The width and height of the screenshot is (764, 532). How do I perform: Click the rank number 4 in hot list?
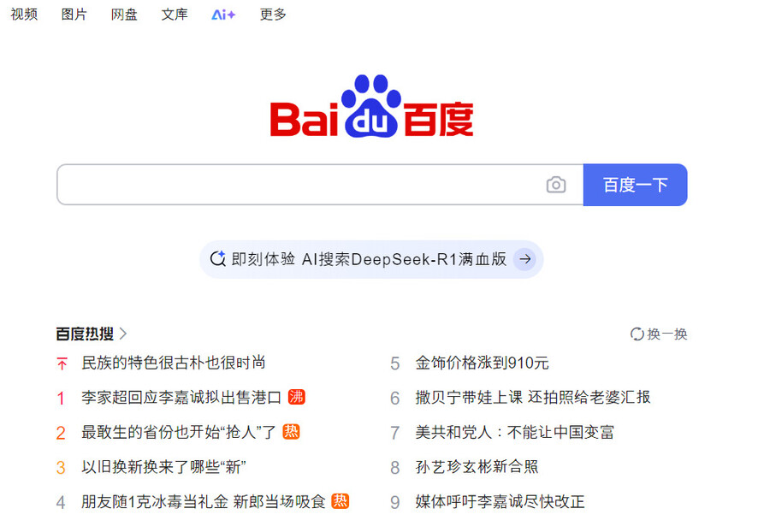pyautogui.click(x=61, y=502)
